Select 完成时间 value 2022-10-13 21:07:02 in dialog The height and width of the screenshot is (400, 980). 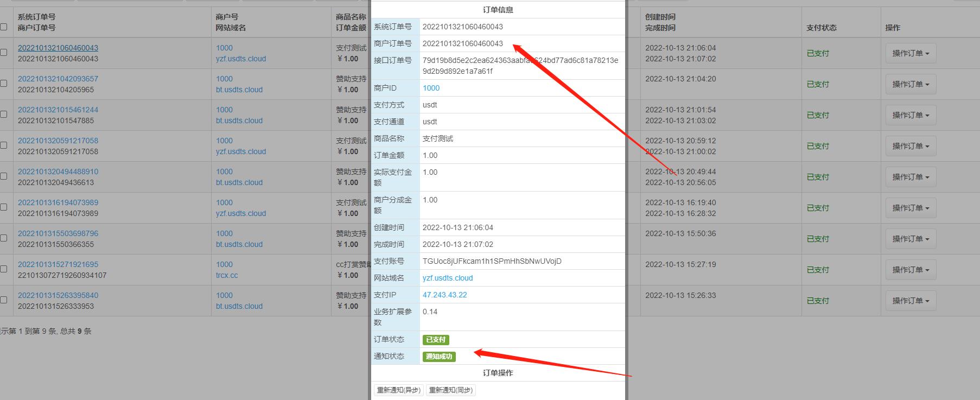pos(458,244)
